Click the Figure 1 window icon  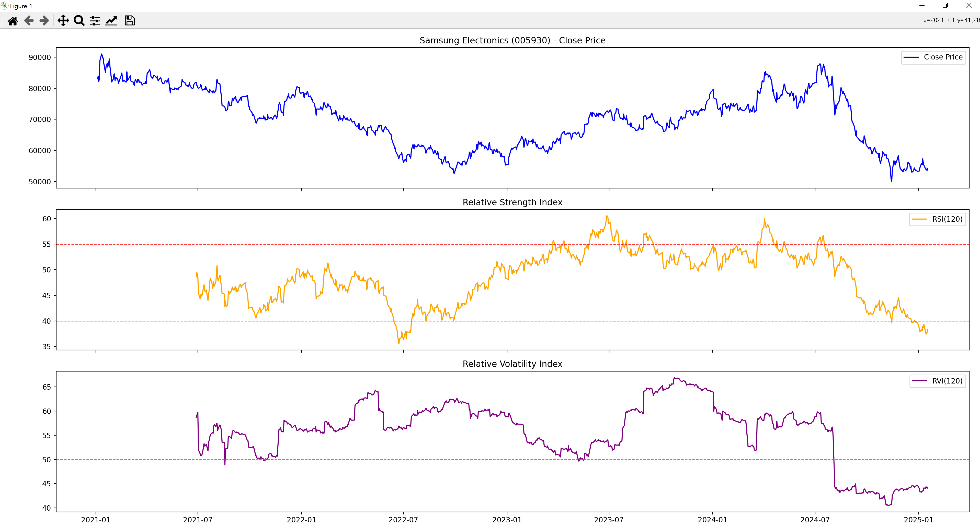click(x=5, y=6)
